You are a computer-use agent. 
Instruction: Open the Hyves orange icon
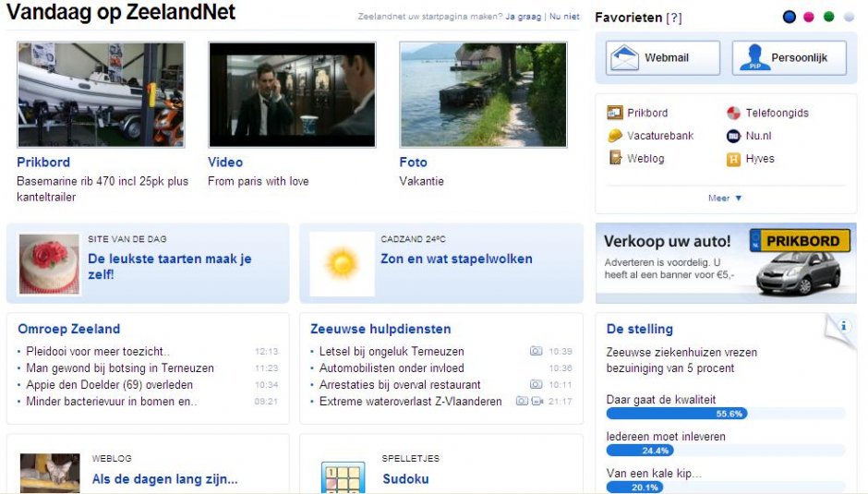click(x=733, y=159)
